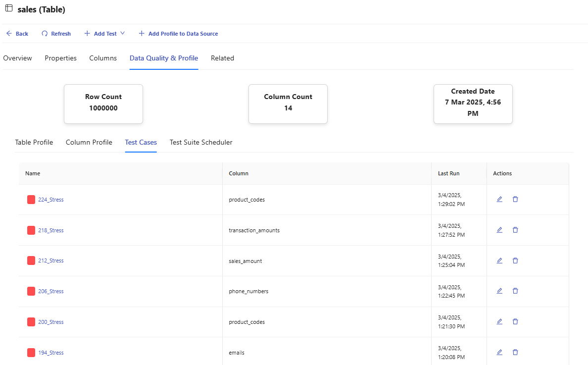588x365 pixels.
Task: Select the Column Profile tab
Action: 89,142
